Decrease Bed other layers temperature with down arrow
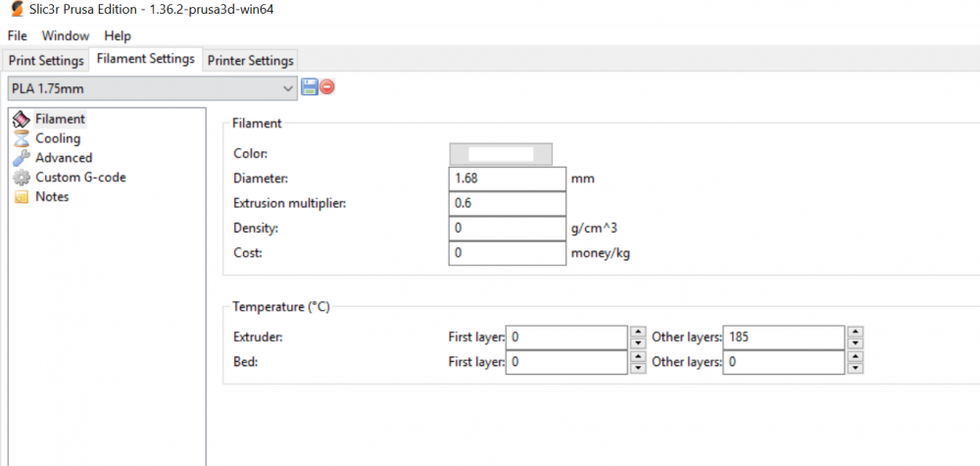980x466 pixels. (856, 369)
